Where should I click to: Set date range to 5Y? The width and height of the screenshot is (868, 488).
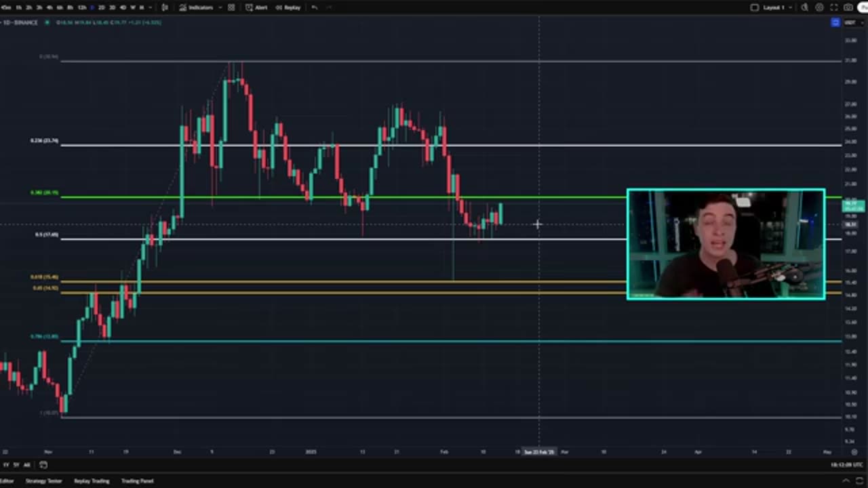coord(16,464)
